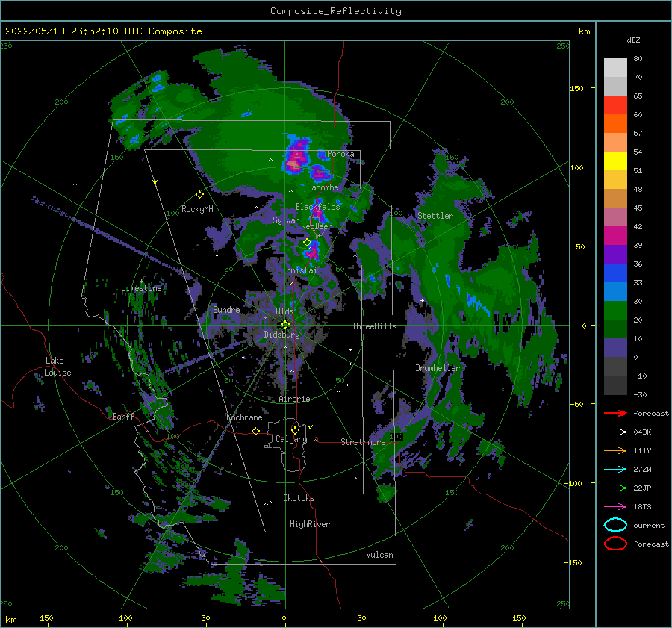Click the 80 dBZ light gray swatch
The image size is (672, 628).
(615, 67)
